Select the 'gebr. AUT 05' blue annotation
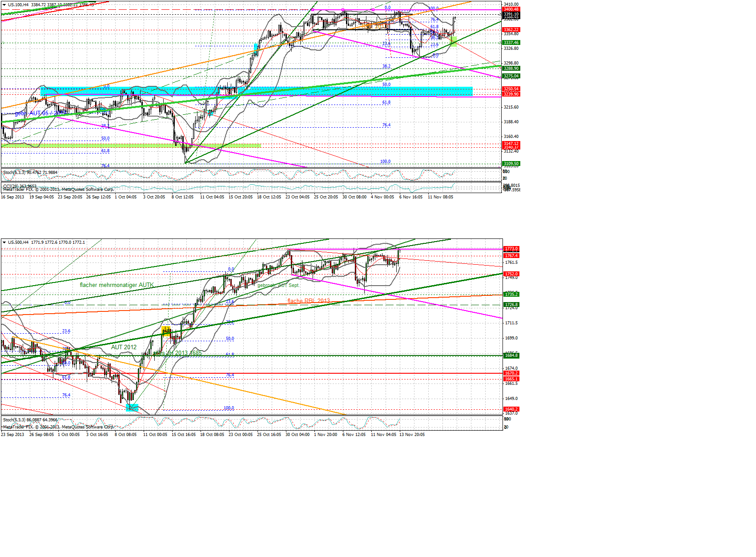Viewport: 756px width, 557px height. pos(40,113)
